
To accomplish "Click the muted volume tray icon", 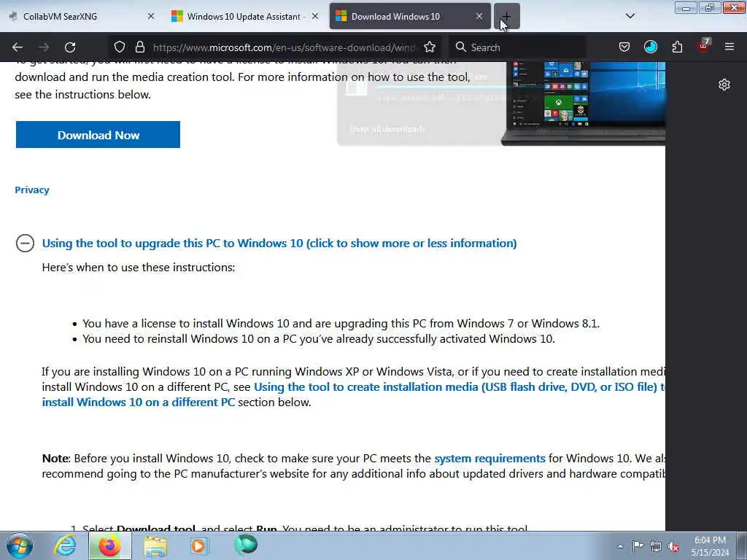I will [x=673, y=547].
